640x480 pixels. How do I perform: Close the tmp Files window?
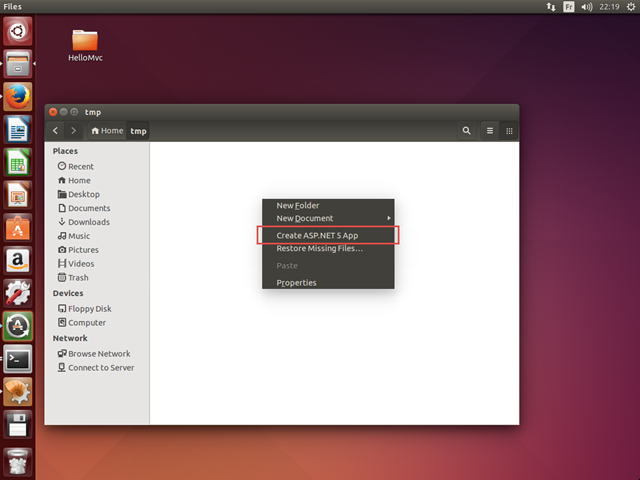[53, 112]
